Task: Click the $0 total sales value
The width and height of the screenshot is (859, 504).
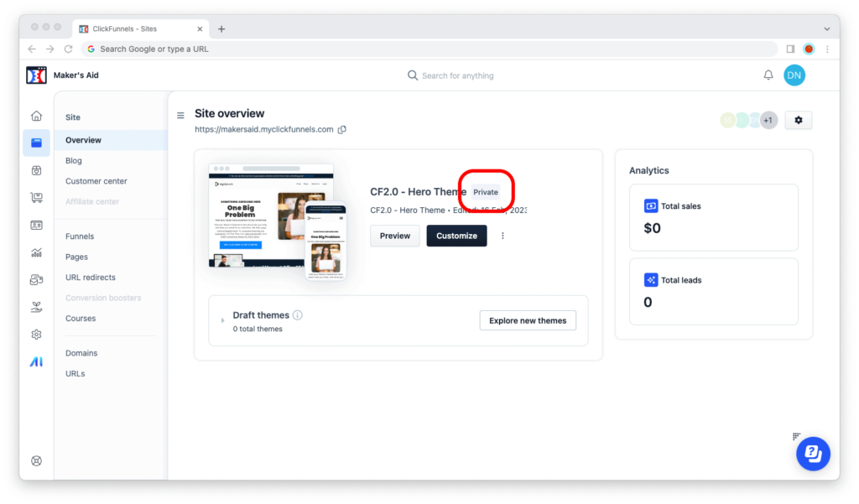Action: [652, 228]
